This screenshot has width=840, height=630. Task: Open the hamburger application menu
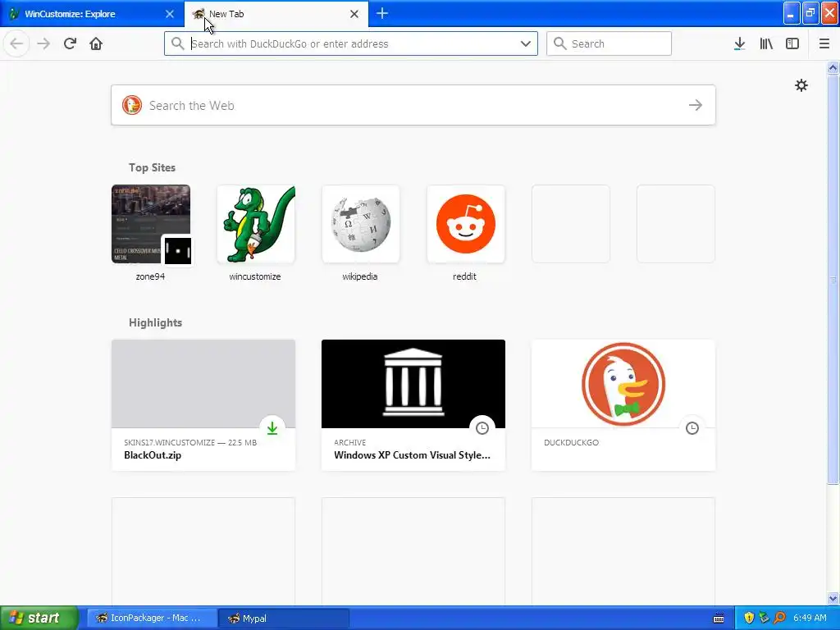point(824,43)
